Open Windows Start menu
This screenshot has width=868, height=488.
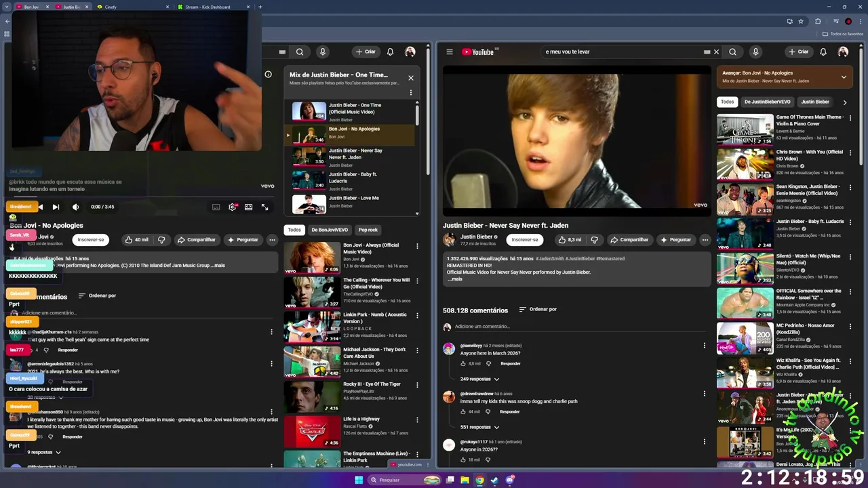pyautogui.click(x=359, y=480)
